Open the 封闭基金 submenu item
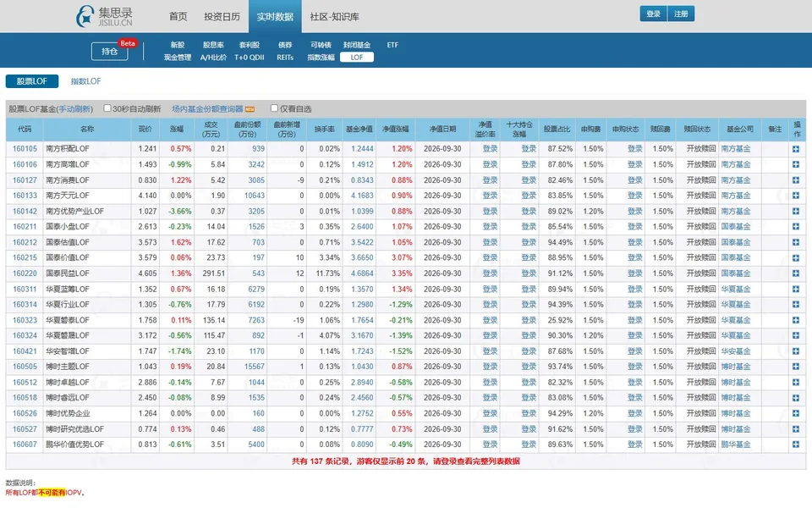The width and height of the screenshot is (812, 508). pos(357,45)
